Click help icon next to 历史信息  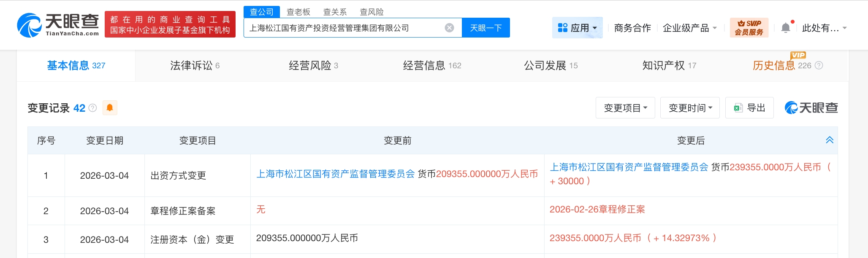click(819, 65)
